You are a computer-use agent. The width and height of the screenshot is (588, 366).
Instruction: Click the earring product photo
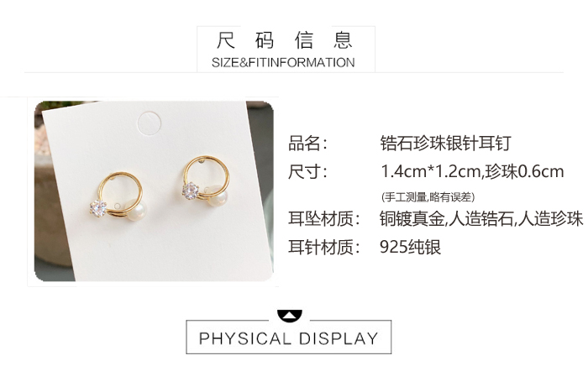(x=154, y=191)
